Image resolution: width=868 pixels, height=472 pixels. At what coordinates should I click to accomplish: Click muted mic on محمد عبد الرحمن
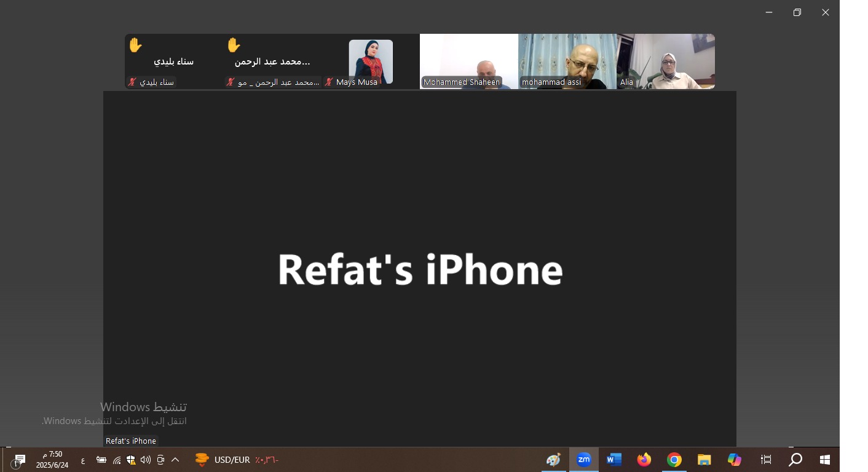tap(231, 82)
